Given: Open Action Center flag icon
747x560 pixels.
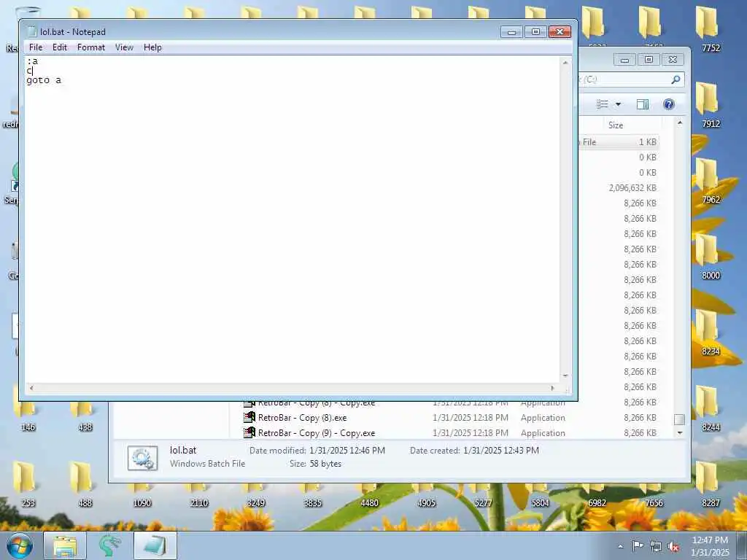Looking at the screenshot, I should [638, 546].
